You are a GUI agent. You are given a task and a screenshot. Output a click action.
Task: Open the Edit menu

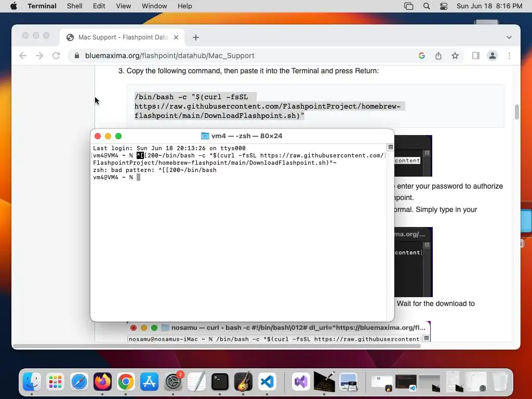[99, 6]
